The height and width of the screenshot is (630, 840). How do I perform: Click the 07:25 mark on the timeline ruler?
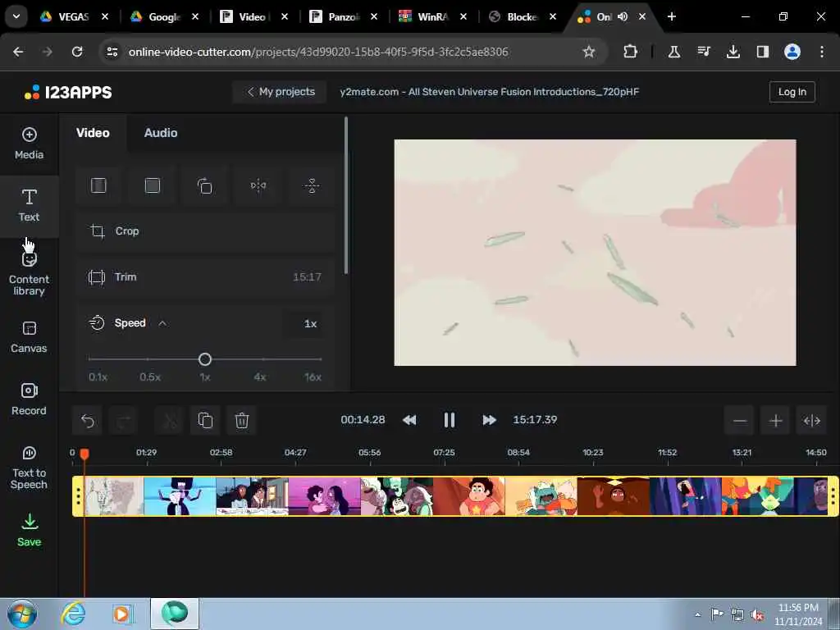(x=444, y=453)
